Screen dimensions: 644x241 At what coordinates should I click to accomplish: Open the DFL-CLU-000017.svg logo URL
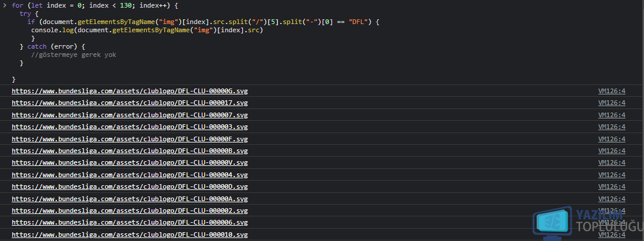(130, 103)
